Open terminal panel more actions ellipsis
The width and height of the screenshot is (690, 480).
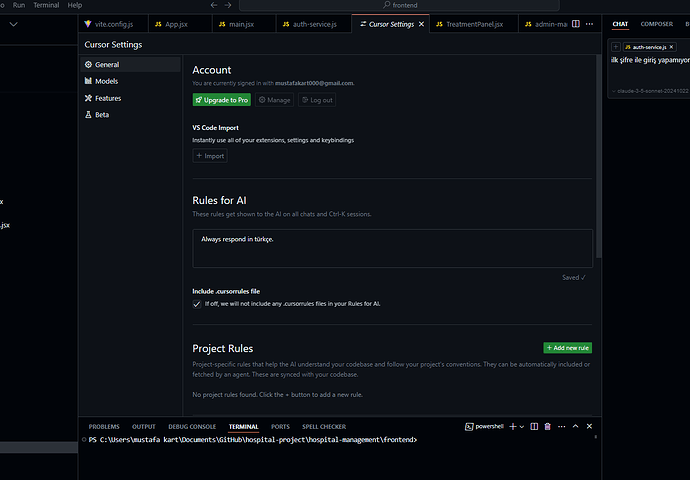point(562,426)
